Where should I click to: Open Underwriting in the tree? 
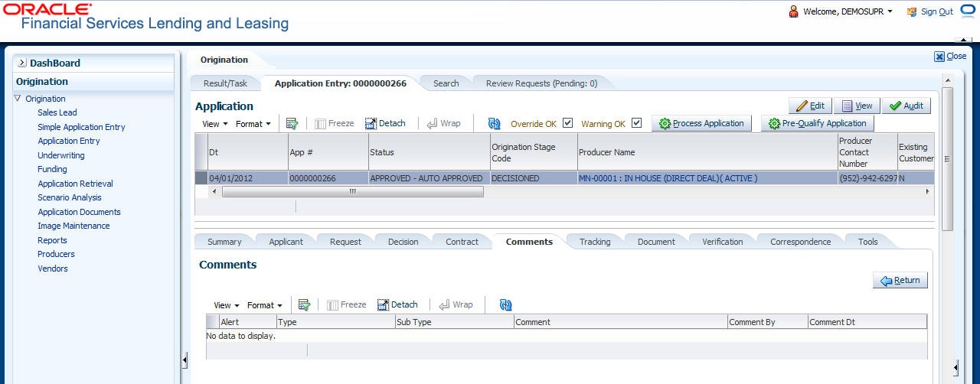pos(61,155)
